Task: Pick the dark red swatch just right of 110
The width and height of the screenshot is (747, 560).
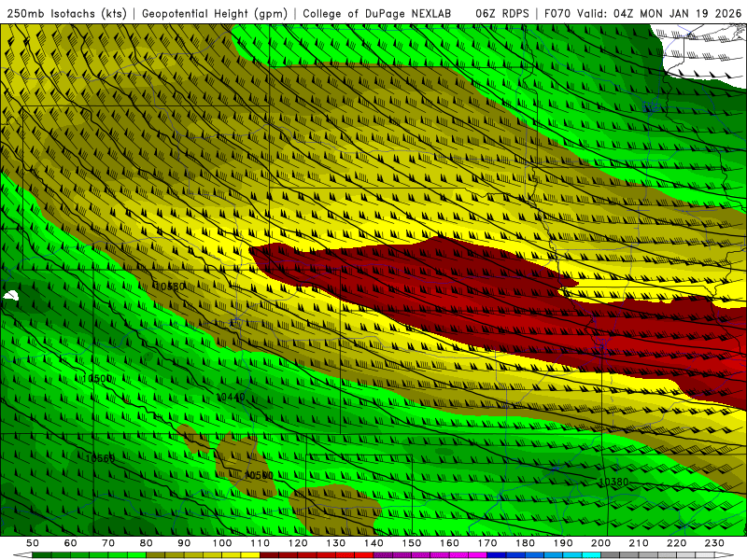Action: pyautogui.click(x=269, y=555)
